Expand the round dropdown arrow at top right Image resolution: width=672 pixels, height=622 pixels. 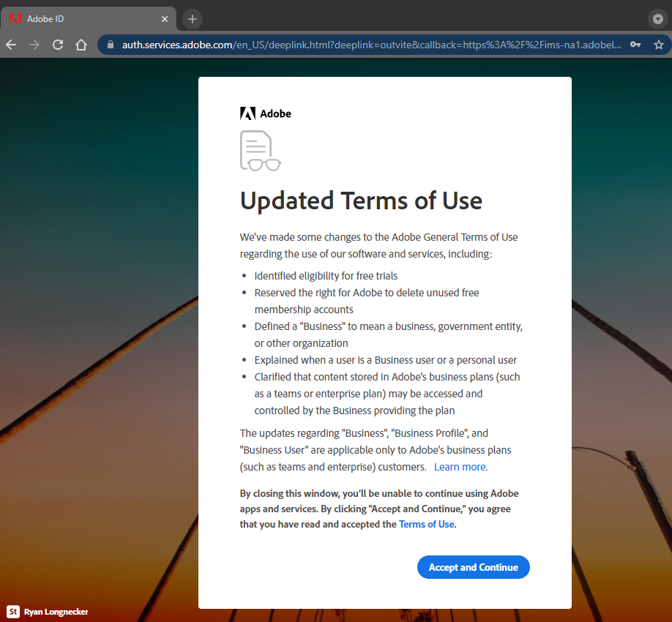click(x=657, y=19)
